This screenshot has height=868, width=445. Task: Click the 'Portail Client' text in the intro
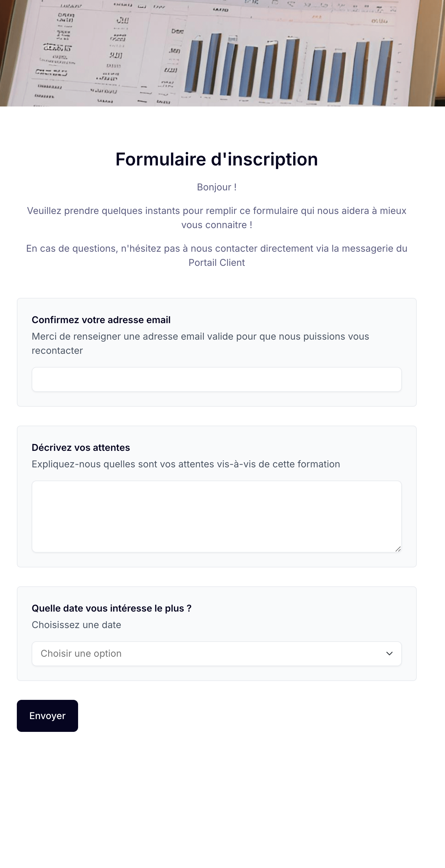coord(217,262)
